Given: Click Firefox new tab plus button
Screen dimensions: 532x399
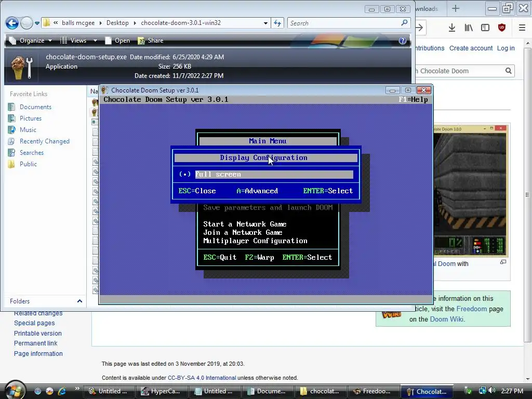Looking at the screenshot, I should click(x=456, y=9).
